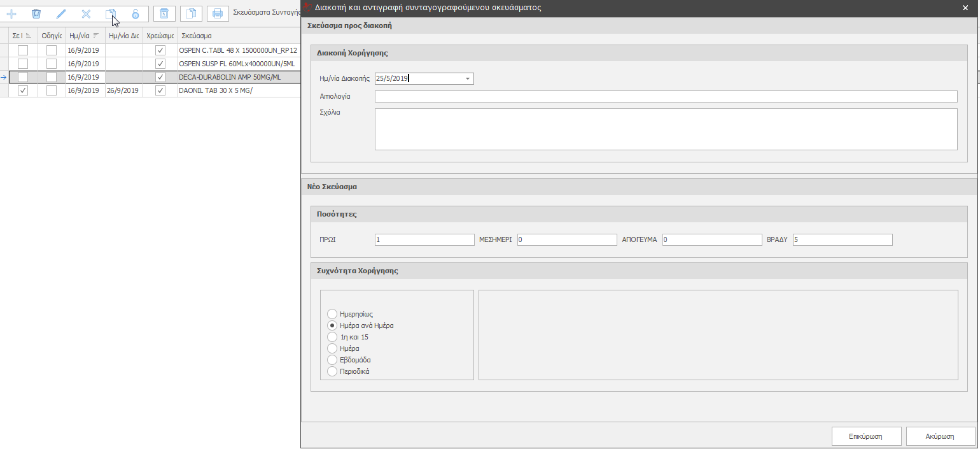This screenshot has height=449, width=980.
Task: Click the ΒΡΑΔΥ quantity input field
Action: tap(843, 239)
